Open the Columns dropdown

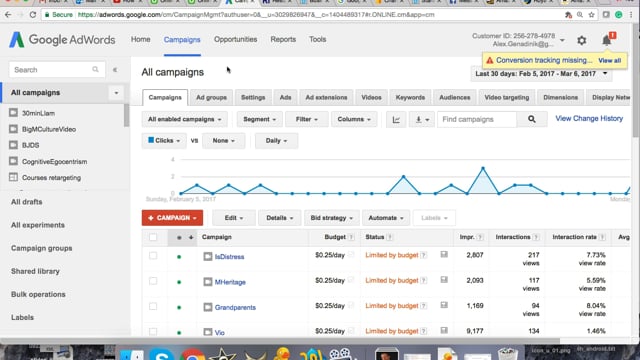coord(354,119)
